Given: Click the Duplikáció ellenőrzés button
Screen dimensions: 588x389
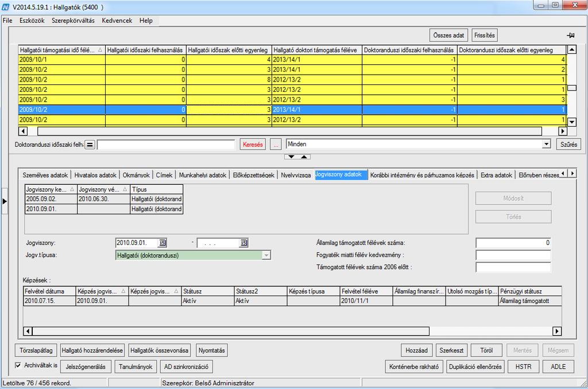Looking at the screenshot, I should tap(475, 367).
